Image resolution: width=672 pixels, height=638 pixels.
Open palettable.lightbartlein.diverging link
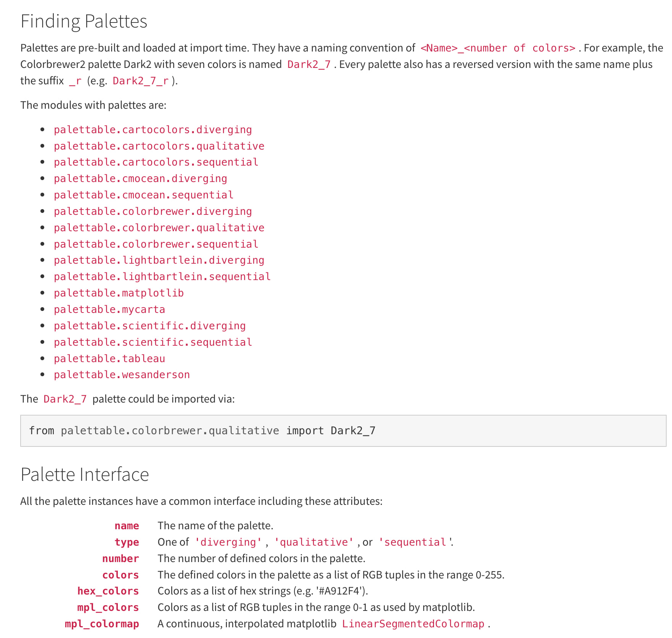coord(159,260)
